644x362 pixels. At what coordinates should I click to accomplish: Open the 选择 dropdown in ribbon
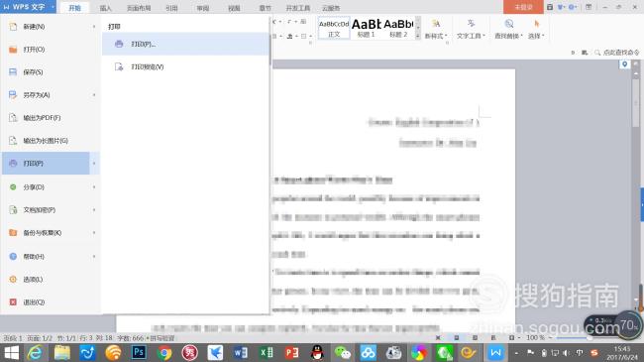coord(536,36)
